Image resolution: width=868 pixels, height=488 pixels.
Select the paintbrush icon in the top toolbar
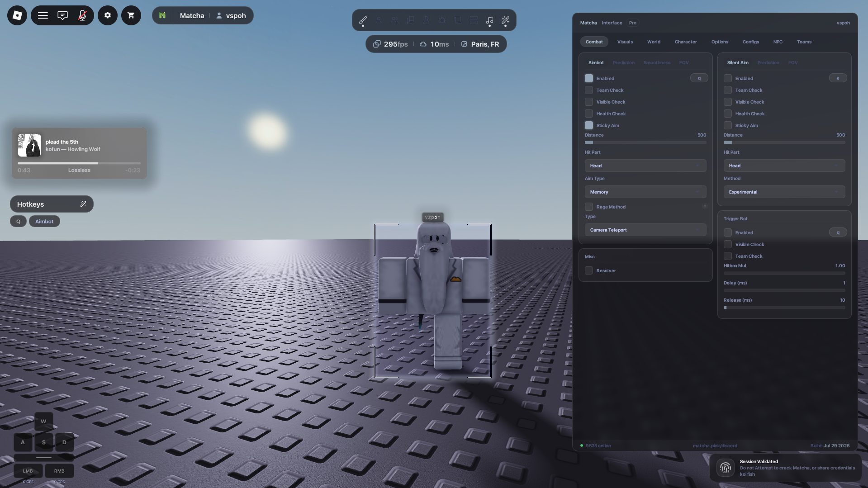pos(363,20)
